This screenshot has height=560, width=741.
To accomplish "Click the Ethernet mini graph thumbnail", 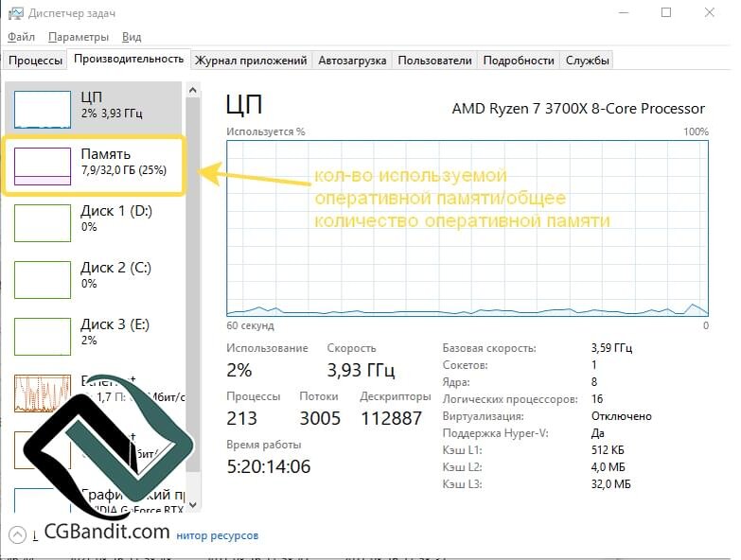I will (x=43, y=394).
